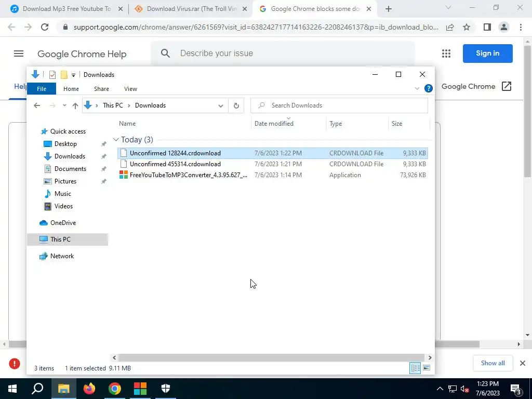Click Show all downloads button
This screenshot has height=399, width=532.
click(493, 363)
